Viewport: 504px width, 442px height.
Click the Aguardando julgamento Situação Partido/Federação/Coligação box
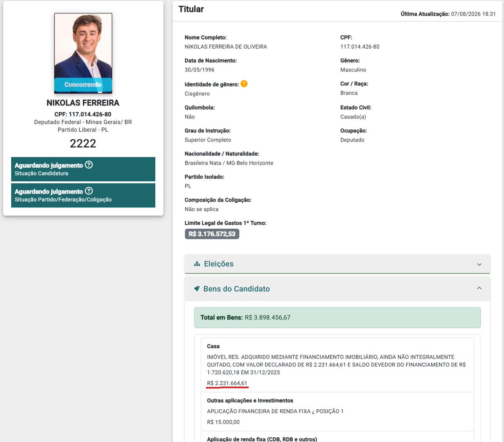pyautogui.click(x=83, y=195)
